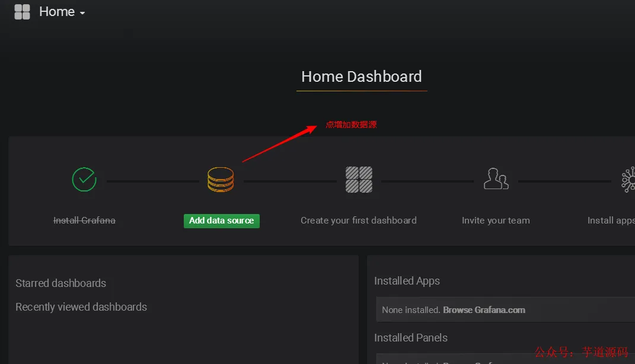
Task: Open the Invite your team step
Action: [x=496, y=221]
